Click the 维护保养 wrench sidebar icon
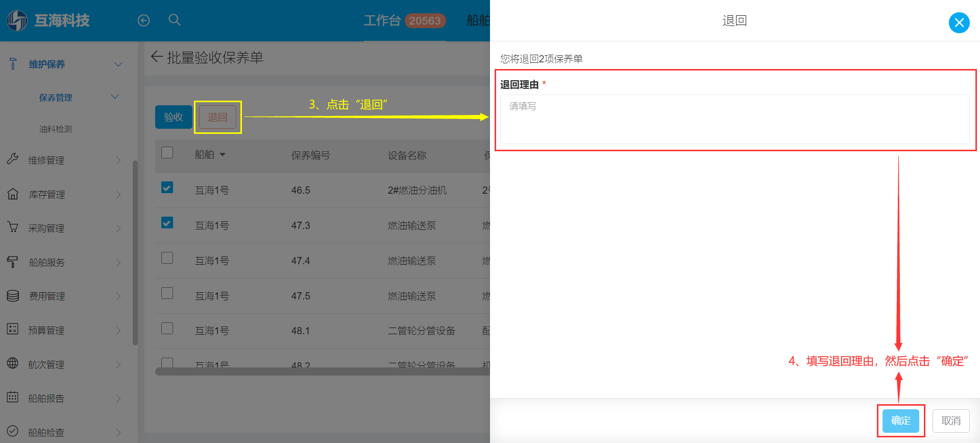Viewport: 980px width, 443px height. [x=13, y=64]
